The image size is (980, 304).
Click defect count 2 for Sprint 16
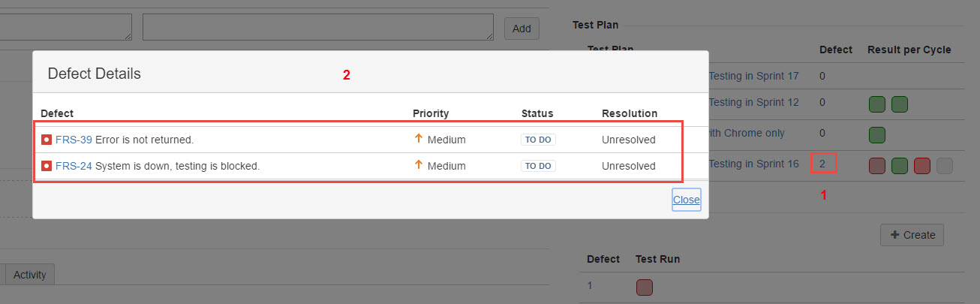pos(822,164)
